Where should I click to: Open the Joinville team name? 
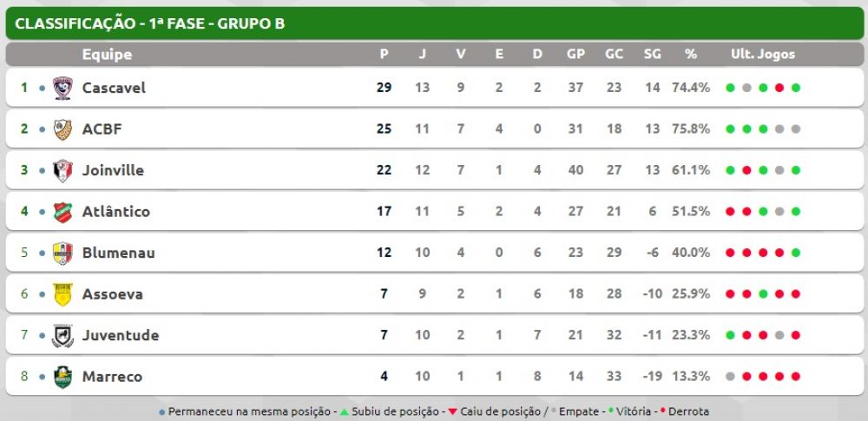pos(113,171)
